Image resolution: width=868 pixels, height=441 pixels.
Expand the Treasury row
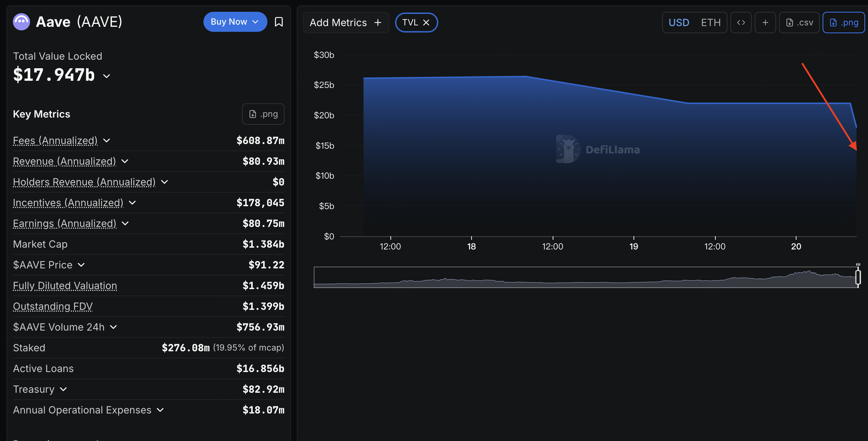pyautogui.click(x=63, y=389)
